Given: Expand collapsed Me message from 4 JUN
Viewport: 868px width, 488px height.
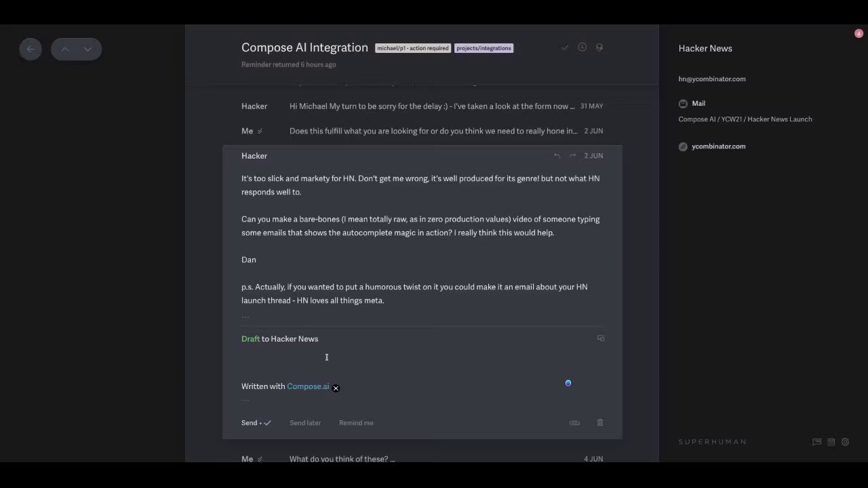Looking at the screenshot, I should click(422, 459).
